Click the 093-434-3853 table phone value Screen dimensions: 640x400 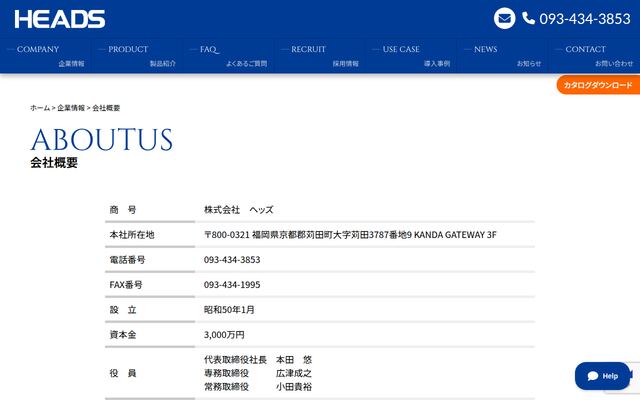coord(232,260)
